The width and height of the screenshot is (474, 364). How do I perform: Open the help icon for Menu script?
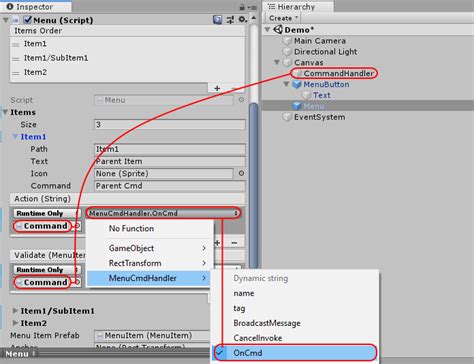pyautogui.click(x=217, y=20)
